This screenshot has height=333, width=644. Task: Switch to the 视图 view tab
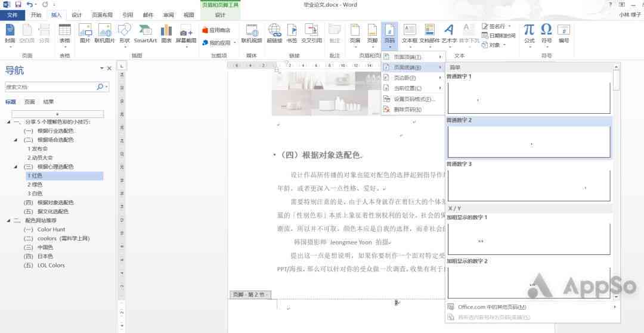[189, 15]
